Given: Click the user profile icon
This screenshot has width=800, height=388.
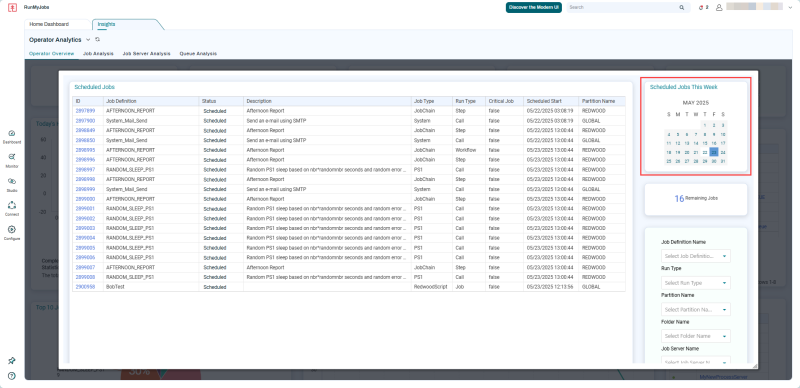Looking at the screenshot, I should 719,8.
